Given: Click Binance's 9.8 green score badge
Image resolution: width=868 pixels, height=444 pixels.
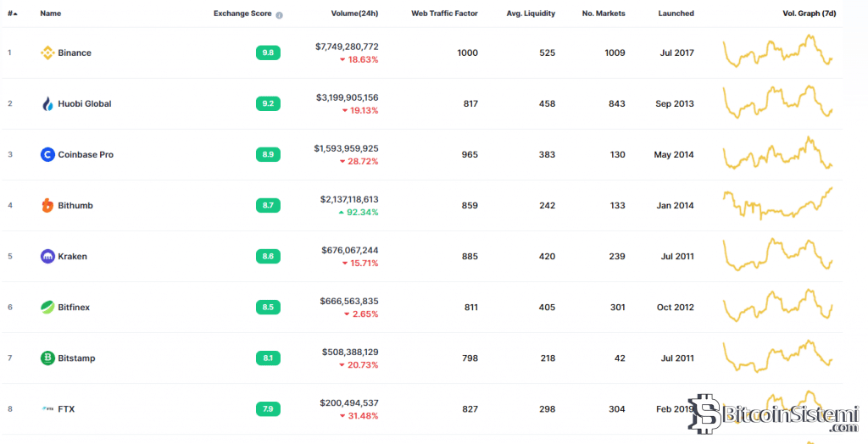Looking at the screenshot, I should (268, 53).
